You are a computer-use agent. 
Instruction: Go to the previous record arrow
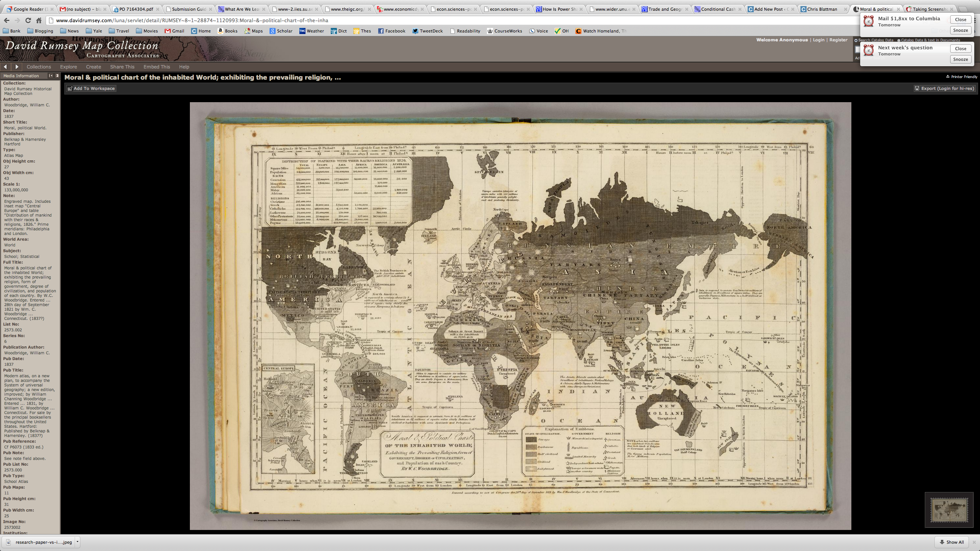tap(5, 67)
